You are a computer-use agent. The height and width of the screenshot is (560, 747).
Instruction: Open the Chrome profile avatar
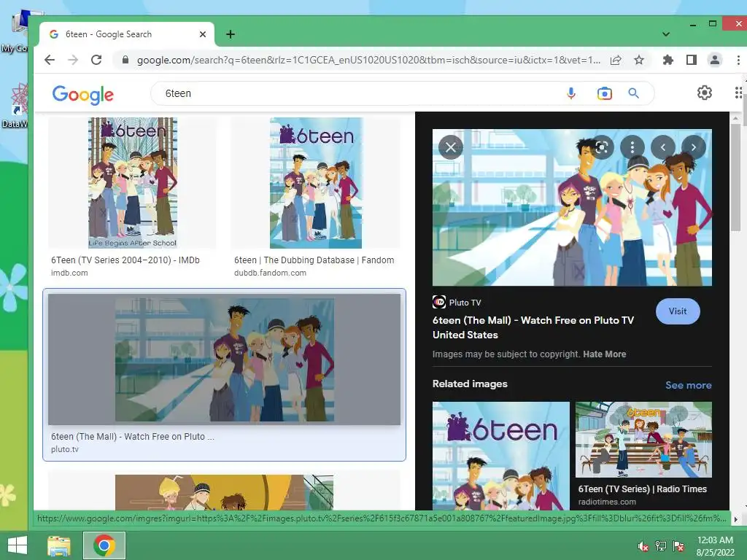[x=715, y=60]
